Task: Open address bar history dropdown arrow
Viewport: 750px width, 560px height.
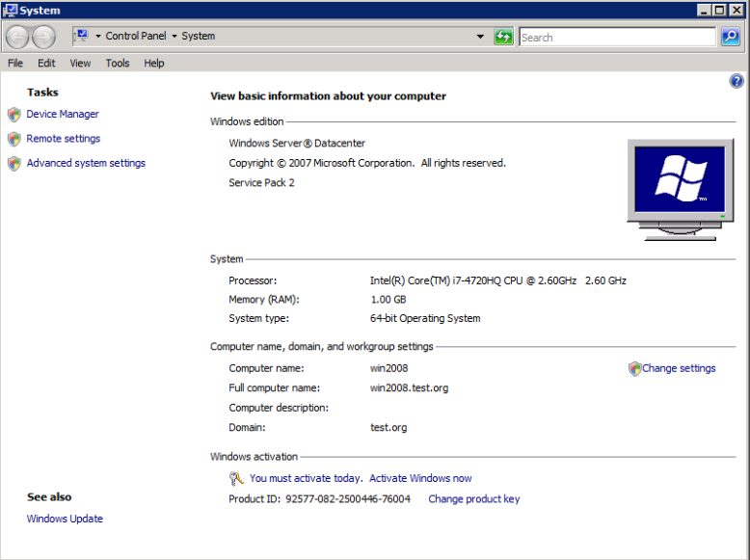Action: (x=480, y=37)
